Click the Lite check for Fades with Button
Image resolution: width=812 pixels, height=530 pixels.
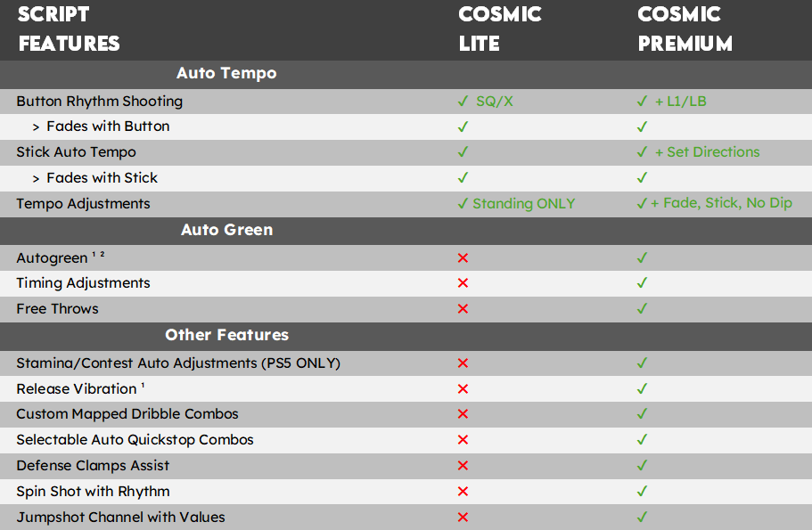click(x=463, y=126)
